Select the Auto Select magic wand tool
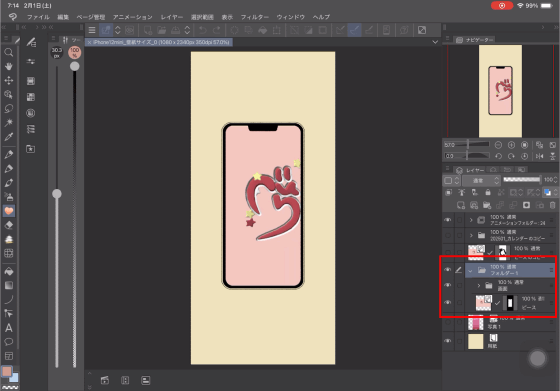 tap(9, 122)
